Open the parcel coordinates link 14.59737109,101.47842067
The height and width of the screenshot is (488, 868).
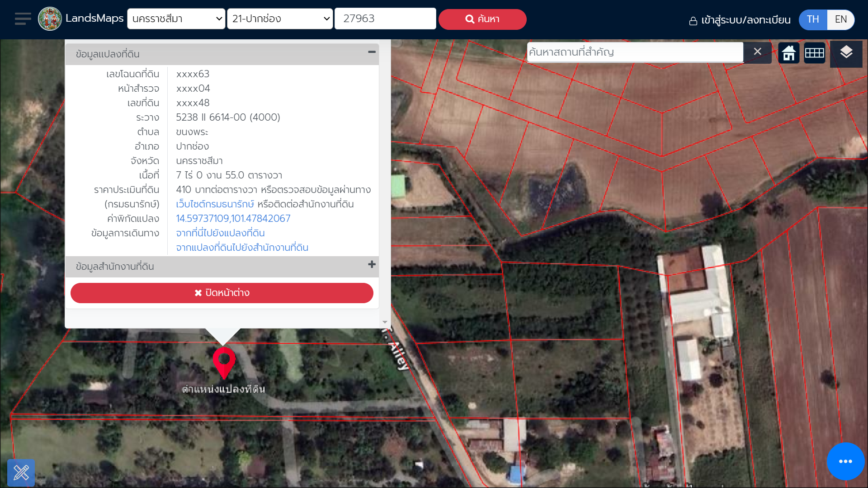click(x=233, y=219)
